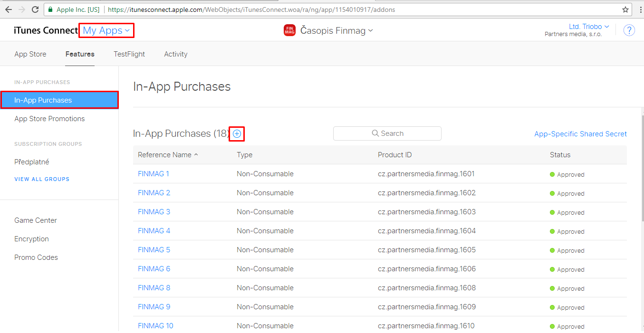The width and height of the screenshot is (644, 333).
Task: Open Game Center in sidebar
Action: pyautogui.click(x=36, y=220)
